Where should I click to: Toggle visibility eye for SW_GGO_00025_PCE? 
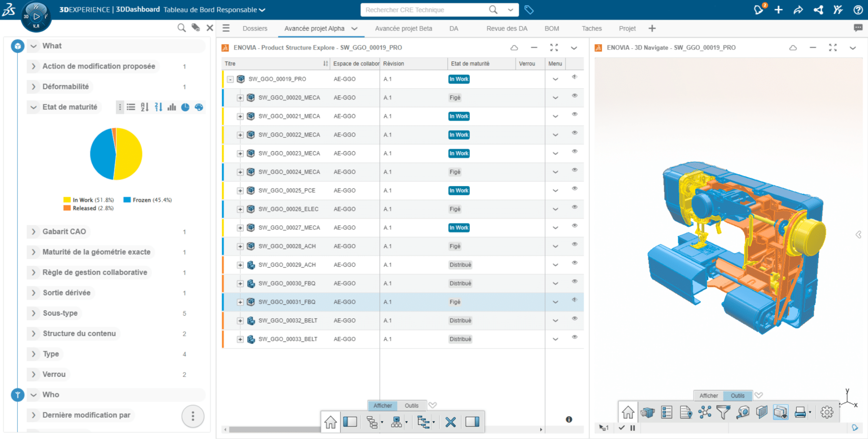(x=575, y=189)
